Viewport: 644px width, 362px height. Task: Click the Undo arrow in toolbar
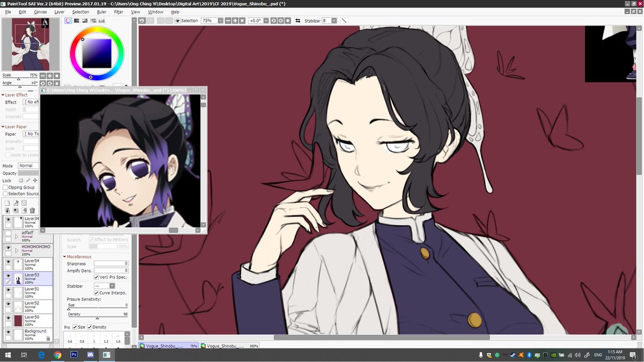[142, 20]
